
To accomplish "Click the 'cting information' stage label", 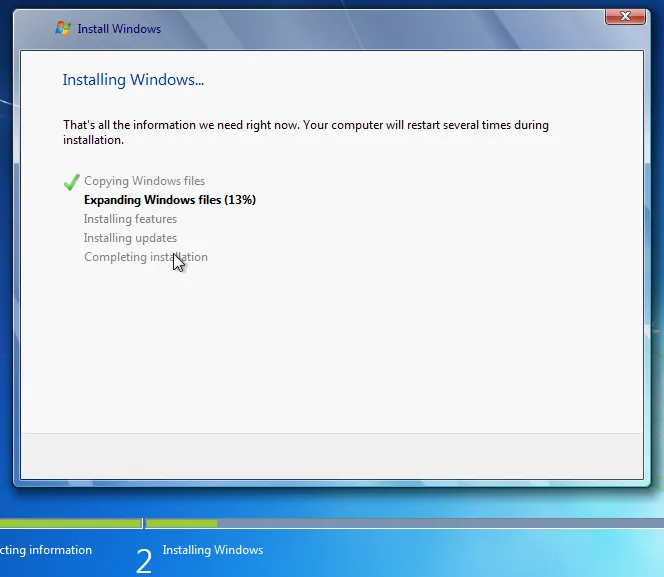I will click(x=46, y=550).
